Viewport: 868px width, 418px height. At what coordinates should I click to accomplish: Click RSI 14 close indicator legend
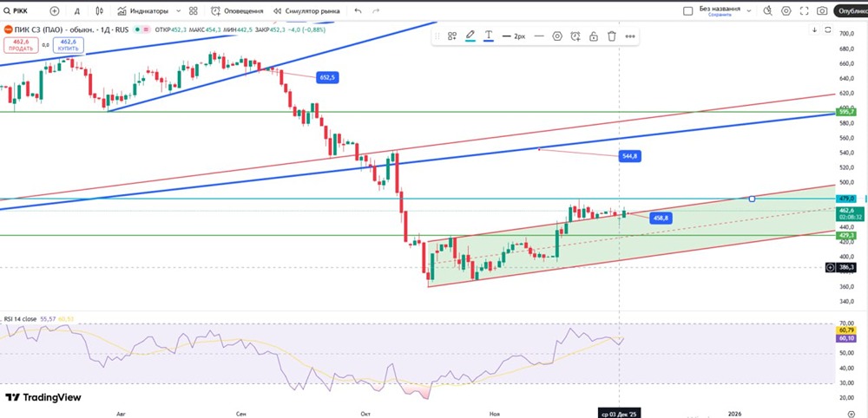(x=21, y=319)
